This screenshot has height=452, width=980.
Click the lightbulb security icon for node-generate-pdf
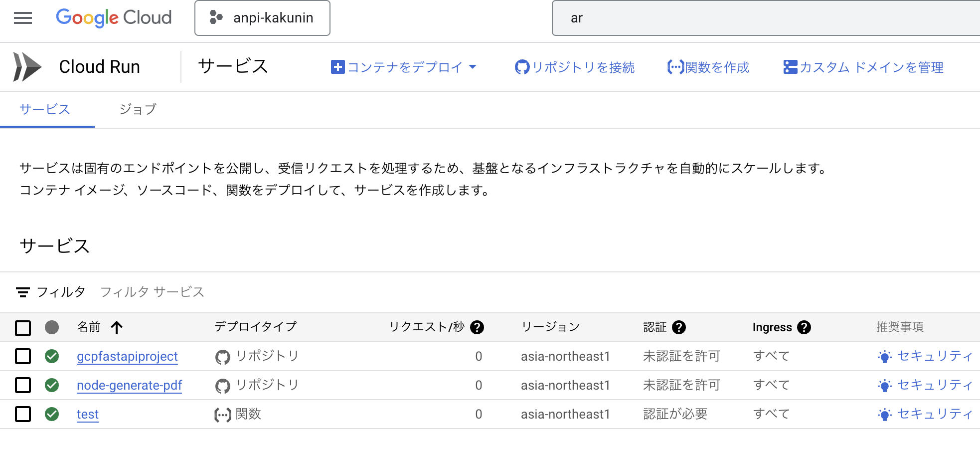pyautogui.click(x=885, y=386)
